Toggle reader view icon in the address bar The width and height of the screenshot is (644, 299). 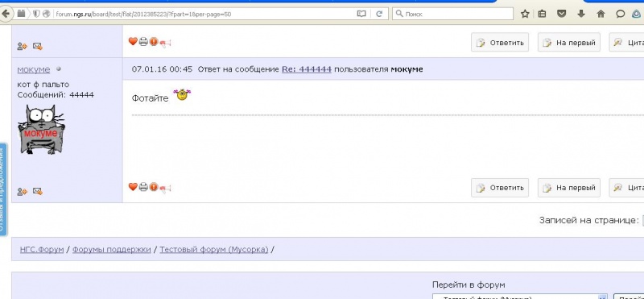[361, 14]
